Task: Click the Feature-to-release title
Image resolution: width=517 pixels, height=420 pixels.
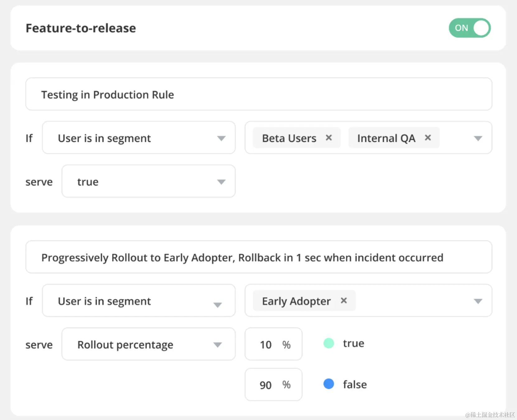Action: point(81,28)
